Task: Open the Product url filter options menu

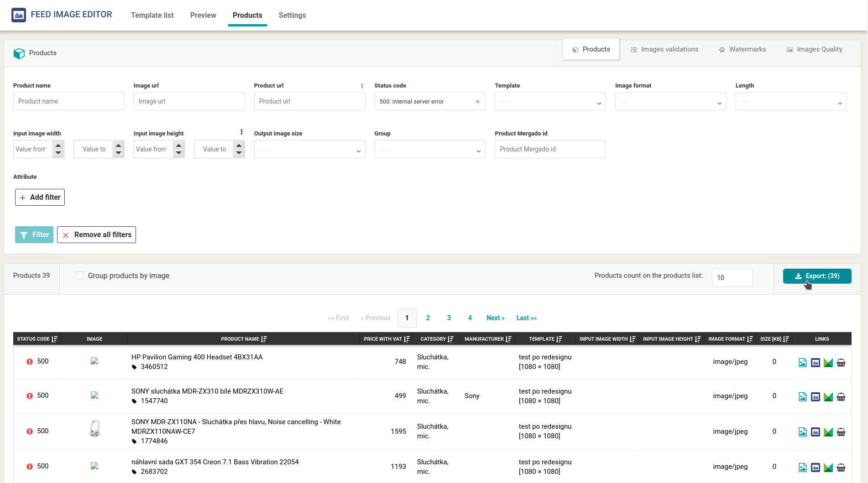Action: click(362, 86)
